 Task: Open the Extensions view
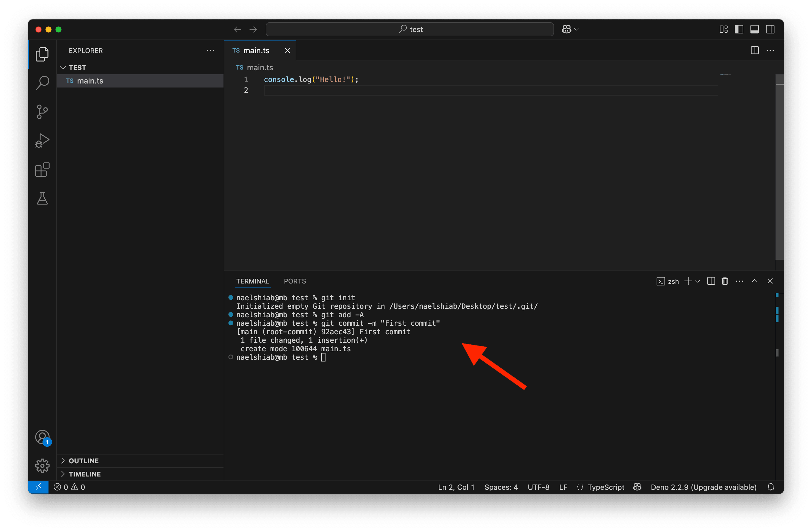click(42, 169)
